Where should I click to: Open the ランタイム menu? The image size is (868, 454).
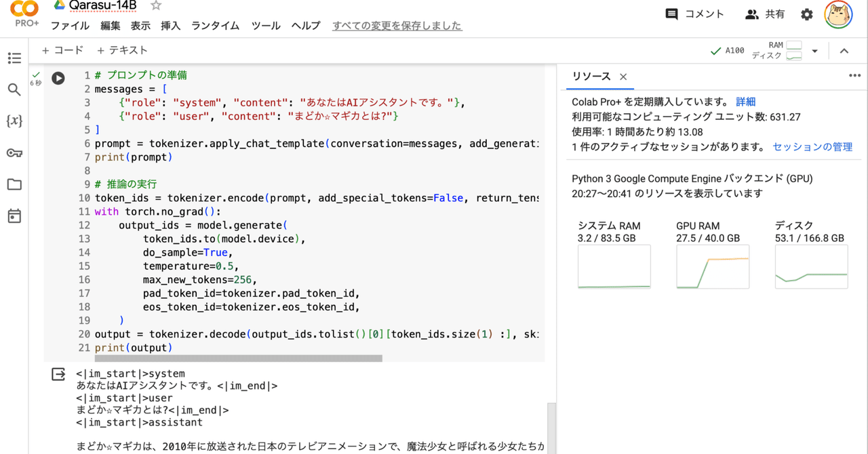[216, 26]
